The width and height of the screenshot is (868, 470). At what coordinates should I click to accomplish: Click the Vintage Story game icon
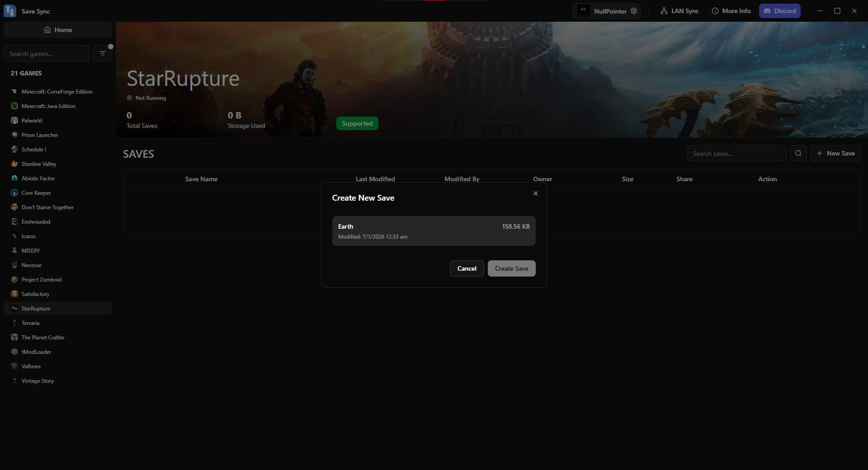click(x=14, y=381)
